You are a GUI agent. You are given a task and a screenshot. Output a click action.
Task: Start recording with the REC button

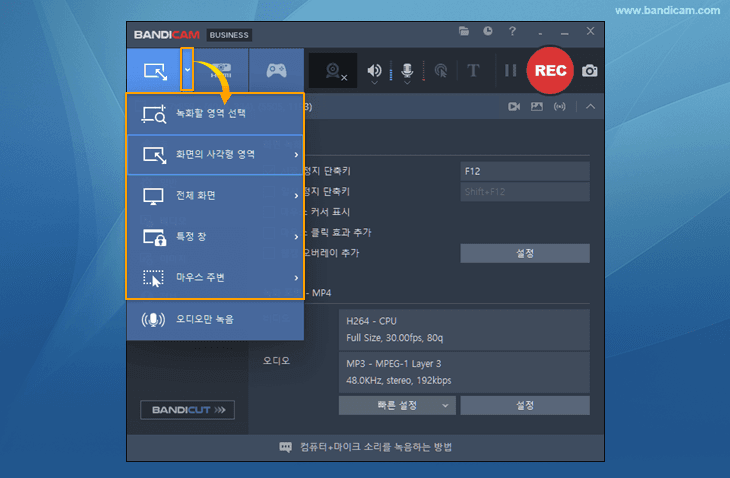click(x=550, y=70)
